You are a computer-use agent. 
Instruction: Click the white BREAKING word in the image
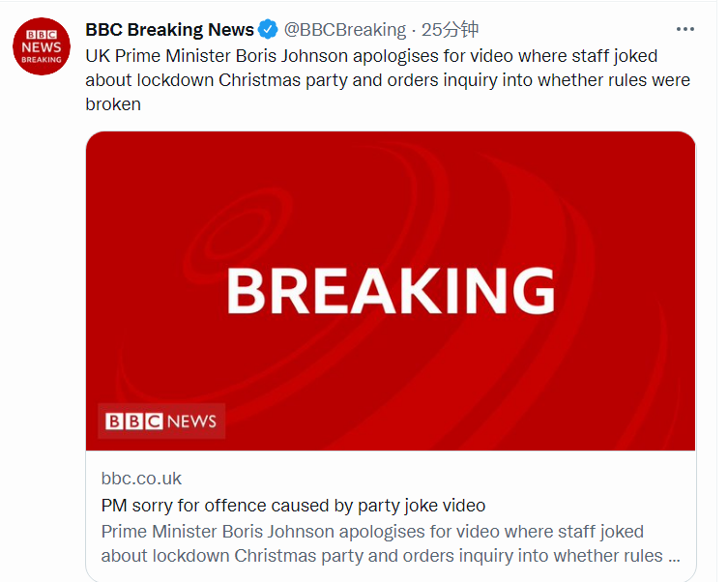click(391, 291)
